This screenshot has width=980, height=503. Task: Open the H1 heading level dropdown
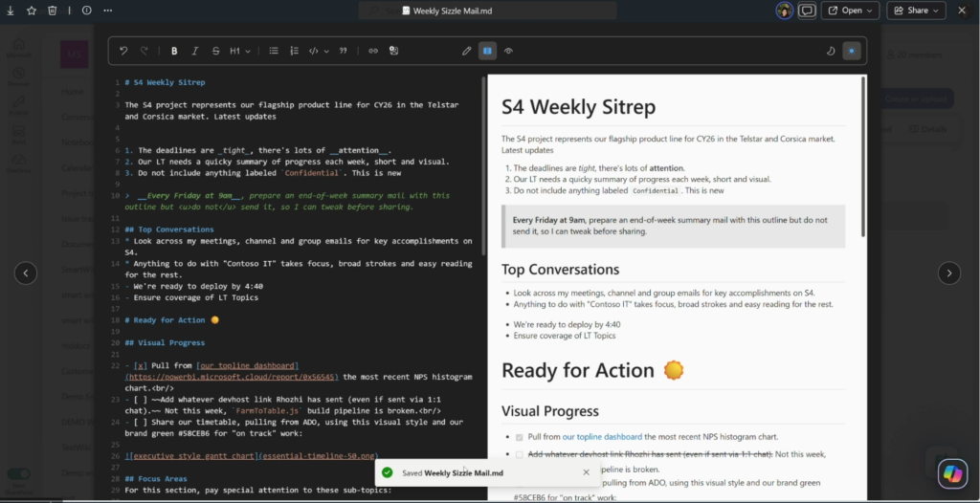pyautogui.click(x=238, y=51)
